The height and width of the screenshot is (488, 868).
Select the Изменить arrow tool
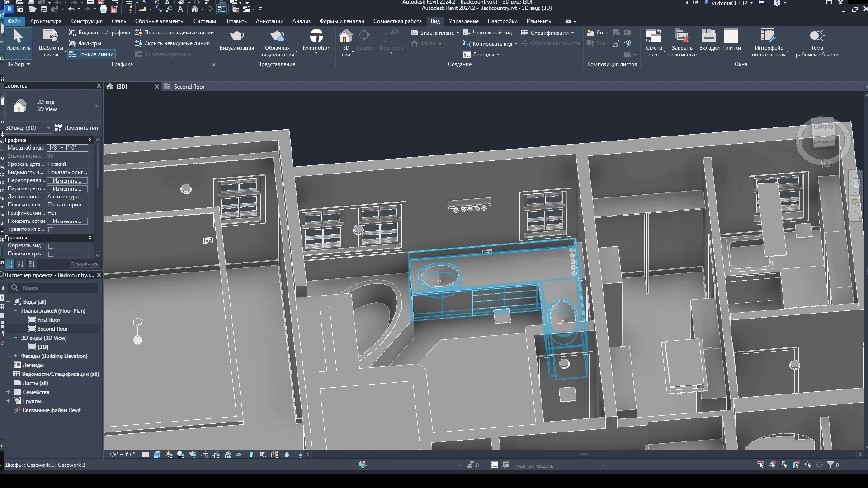tap(18, 37)
